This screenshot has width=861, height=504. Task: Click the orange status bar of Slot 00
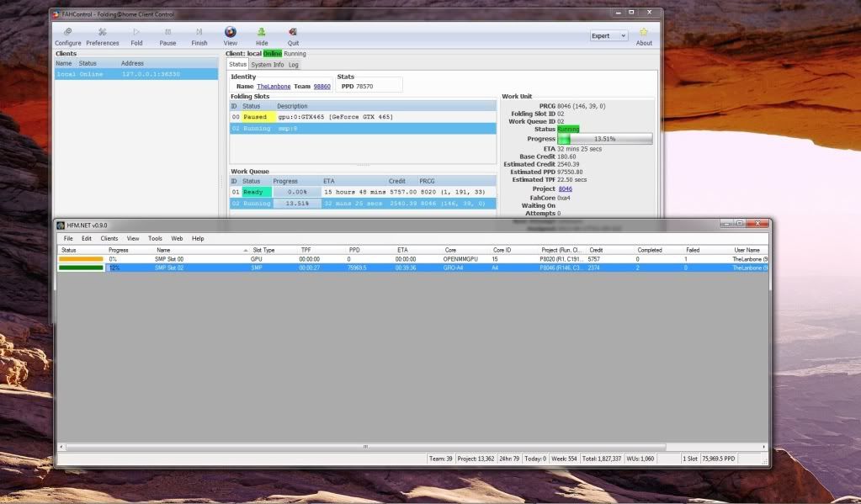[82, 259]
